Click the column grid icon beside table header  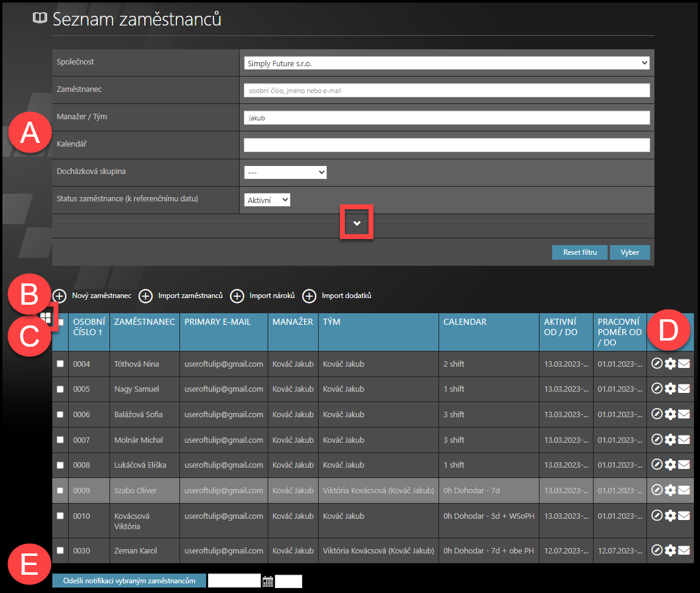(44, 317)
